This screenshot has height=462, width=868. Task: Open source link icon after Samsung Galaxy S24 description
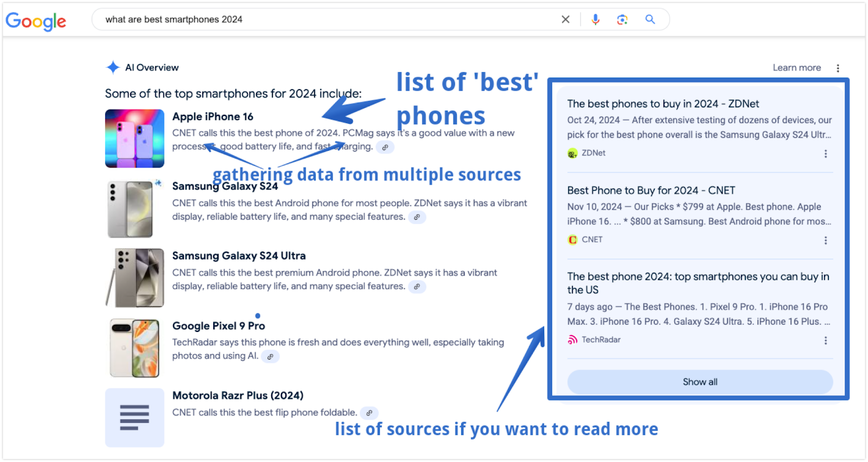tap(417, 217)
